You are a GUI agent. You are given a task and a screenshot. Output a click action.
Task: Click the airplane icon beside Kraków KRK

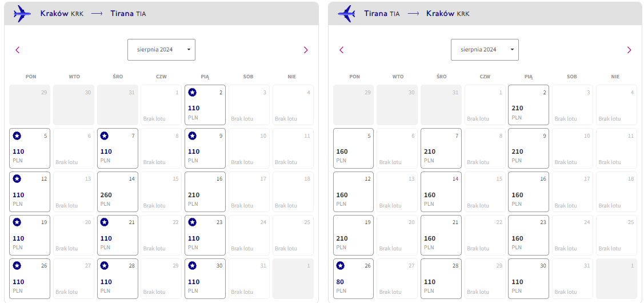point(22,14)
